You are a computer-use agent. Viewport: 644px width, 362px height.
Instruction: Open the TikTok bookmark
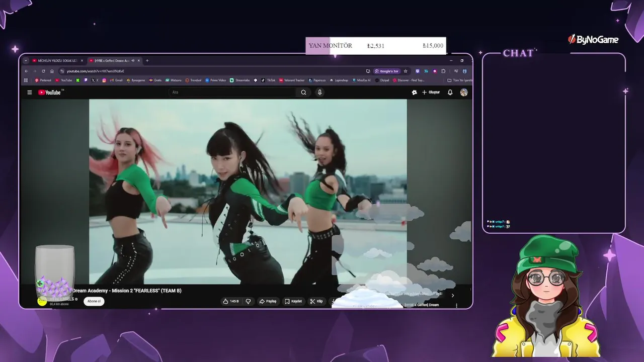coord(268,80)
